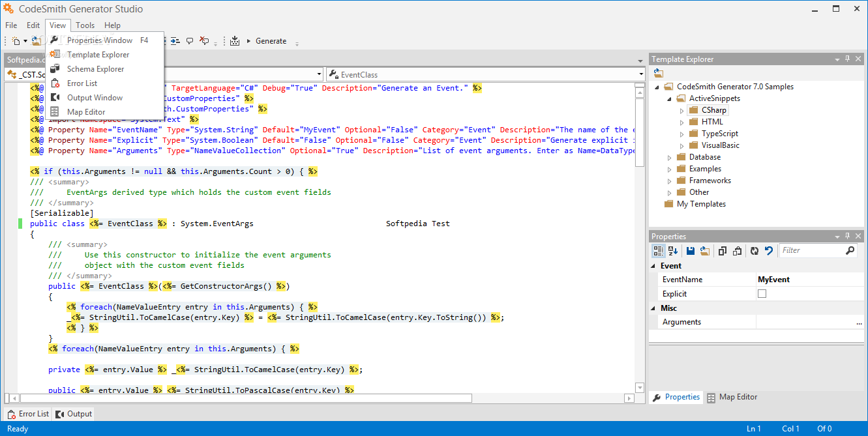Expand the TypeScript folder
The height and width of the screenshot is (436, 868).
pos(681,134)
